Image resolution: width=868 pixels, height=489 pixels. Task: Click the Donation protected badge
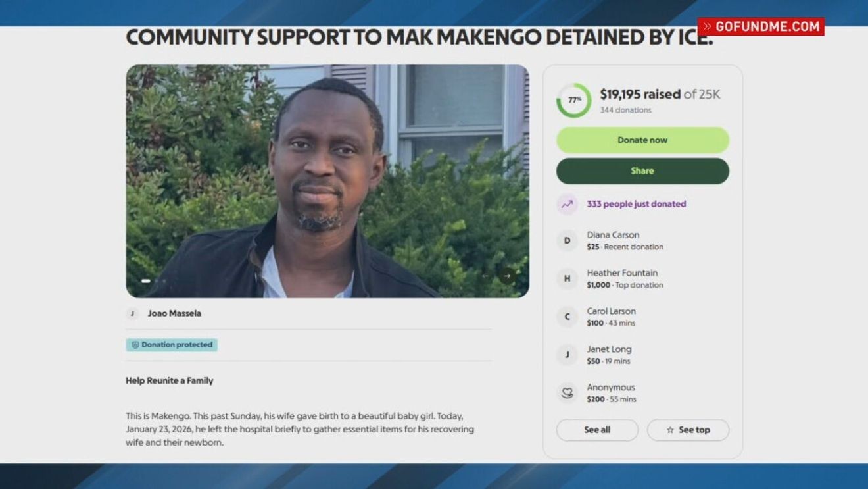(x=172, y=345)
